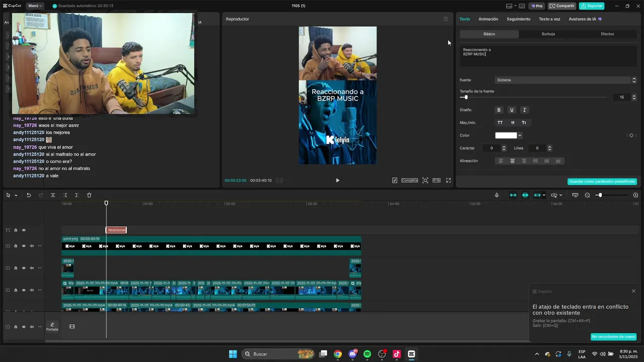This screenshot has height=362, width=644.
Task: Apply italic to the text
Action: coord(524,110)
